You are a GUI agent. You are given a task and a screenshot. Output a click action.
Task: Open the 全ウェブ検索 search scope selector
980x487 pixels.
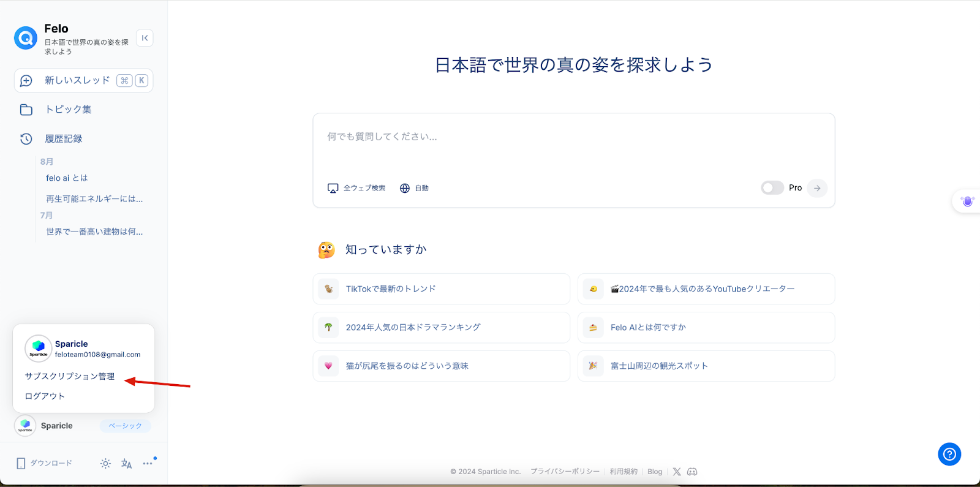pos(356,188)
